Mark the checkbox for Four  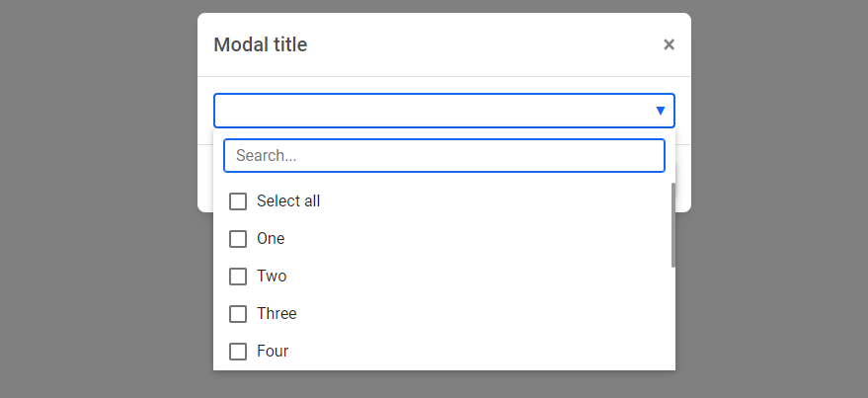coord(238,352)
